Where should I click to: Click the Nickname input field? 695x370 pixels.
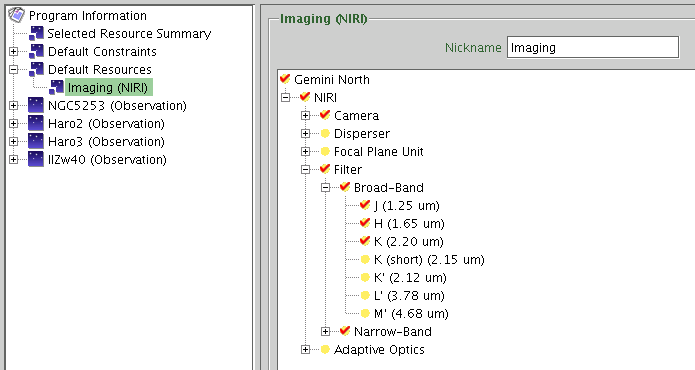tap(593, 47)
